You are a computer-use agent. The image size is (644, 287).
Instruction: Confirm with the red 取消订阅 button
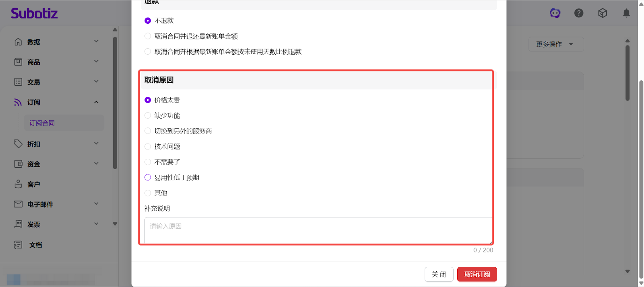[477, 275]
